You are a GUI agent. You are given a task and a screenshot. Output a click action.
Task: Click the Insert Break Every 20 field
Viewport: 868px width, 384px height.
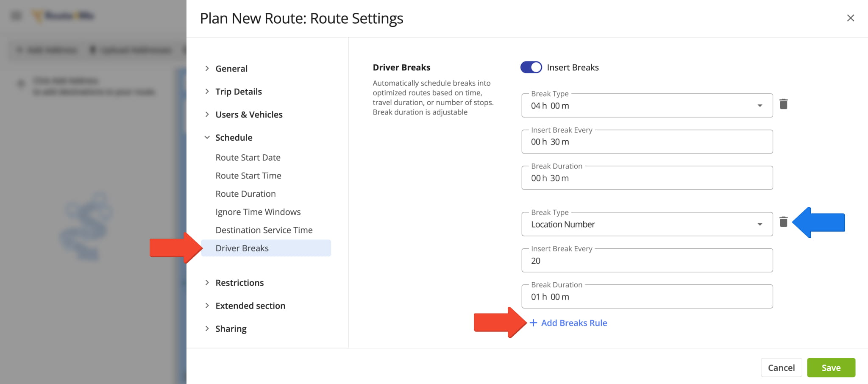[x=647, y=260]
